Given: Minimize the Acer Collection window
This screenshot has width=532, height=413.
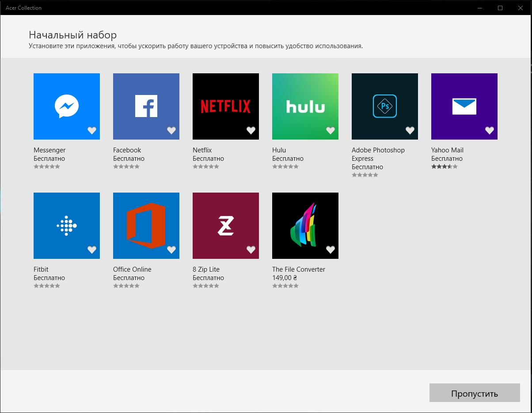Looking at the screenshot, I should tap(480, 8).
